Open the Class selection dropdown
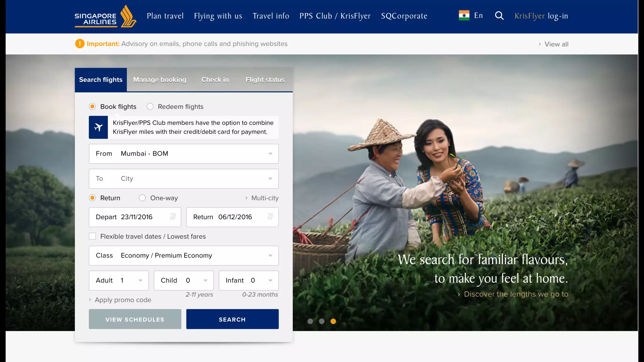Screen dimensions: 644x362 [270, 255]
